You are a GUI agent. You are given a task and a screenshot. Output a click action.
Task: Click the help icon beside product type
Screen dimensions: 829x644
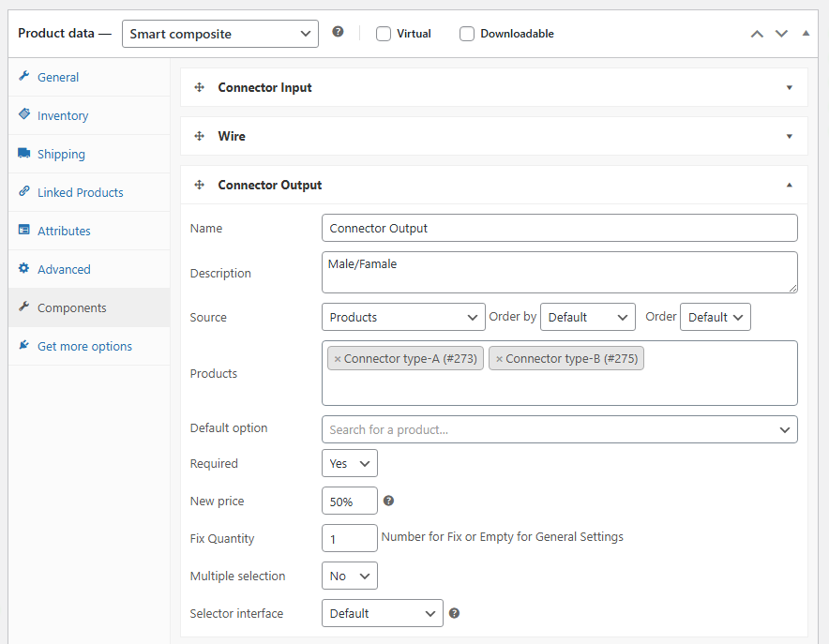[x=338, y=32]
